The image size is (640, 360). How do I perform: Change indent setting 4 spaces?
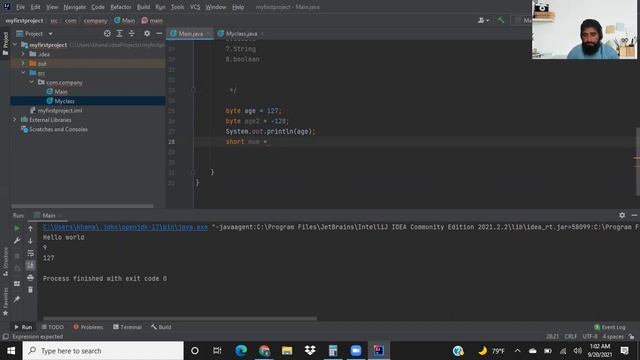coord(613,337)
